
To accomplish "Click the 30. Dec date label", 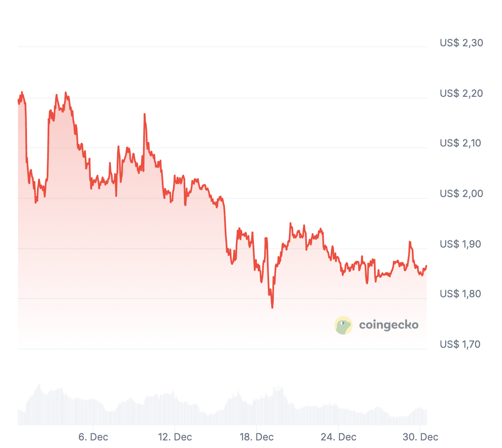I will point(420,437).
